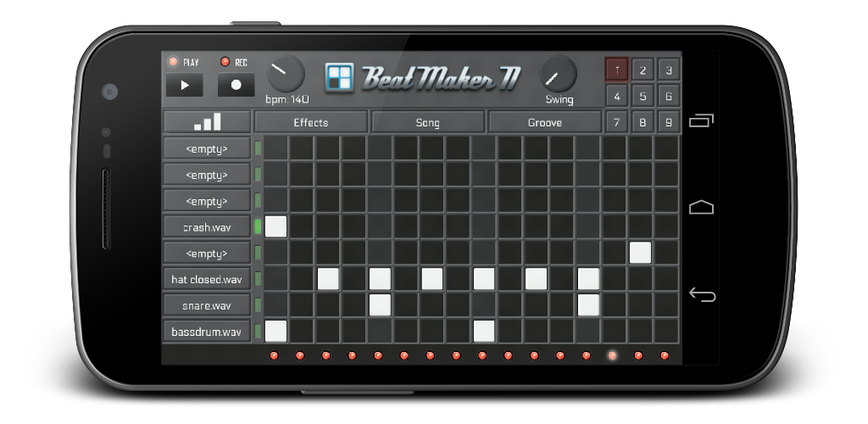The image size is (868, 424).
Task: Open the crash.wav track sample selector
Action: [207, 227]
